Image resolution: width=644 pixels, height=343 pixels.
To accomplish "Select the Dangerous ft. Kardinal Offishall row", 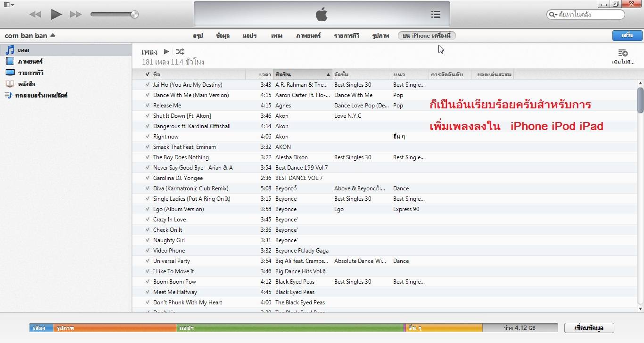I will pyautogui.click(x=384, y=126).
